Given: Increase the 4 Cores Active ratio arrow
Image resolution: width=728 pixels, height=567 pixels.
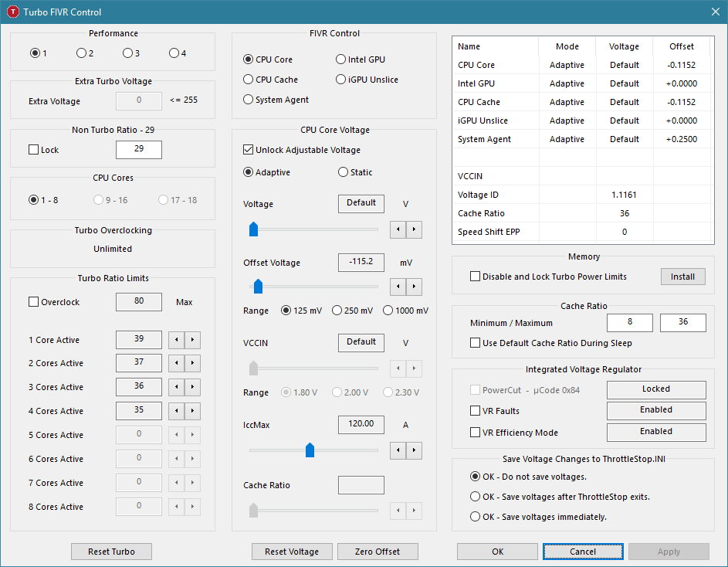Looking at the screenshot, I should pyautogui.click(x=193, y=411).
